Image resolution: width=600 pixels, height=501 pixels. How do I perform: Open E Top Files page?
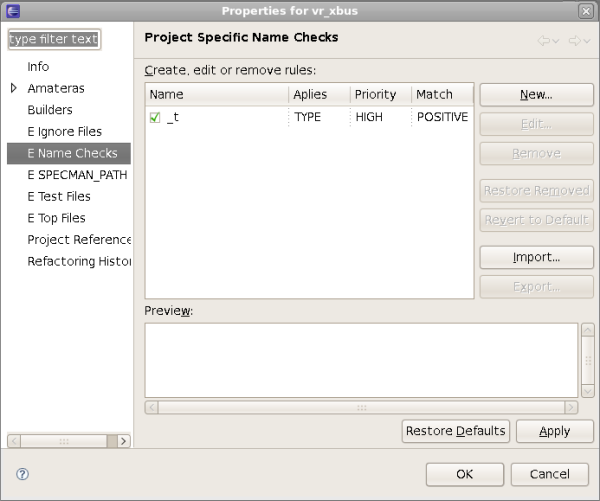click(56, 218)
